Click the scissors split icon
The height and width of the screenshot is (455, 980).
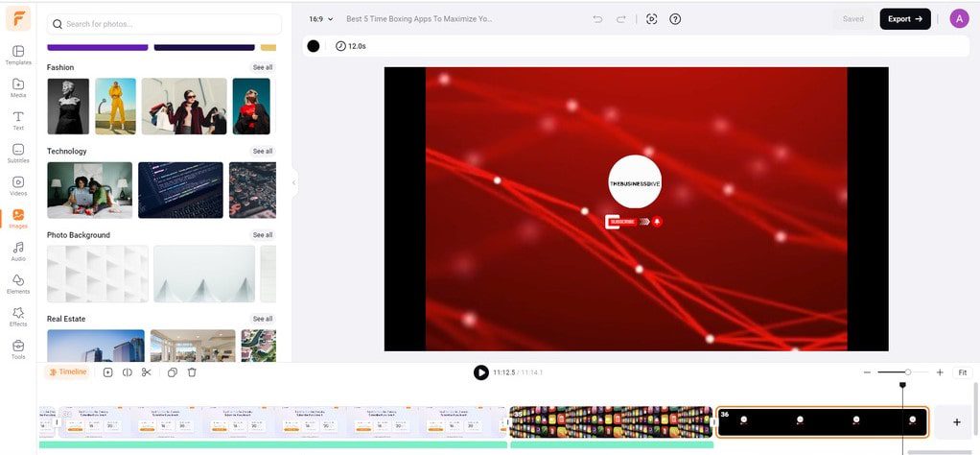tap(147, 372)
